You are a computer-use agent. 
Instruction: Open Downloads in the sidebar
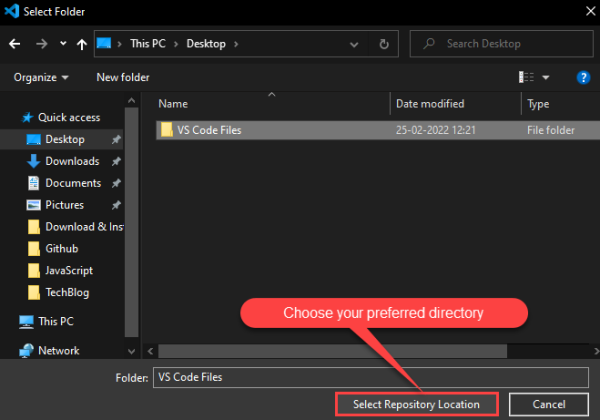click(72, 161)
